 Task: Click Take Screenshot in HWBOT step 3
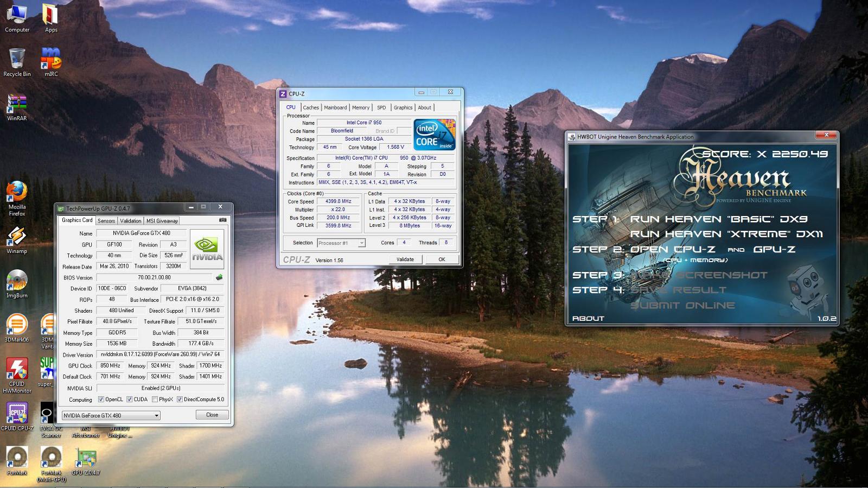pyautogui.click(x=699, y=275)
